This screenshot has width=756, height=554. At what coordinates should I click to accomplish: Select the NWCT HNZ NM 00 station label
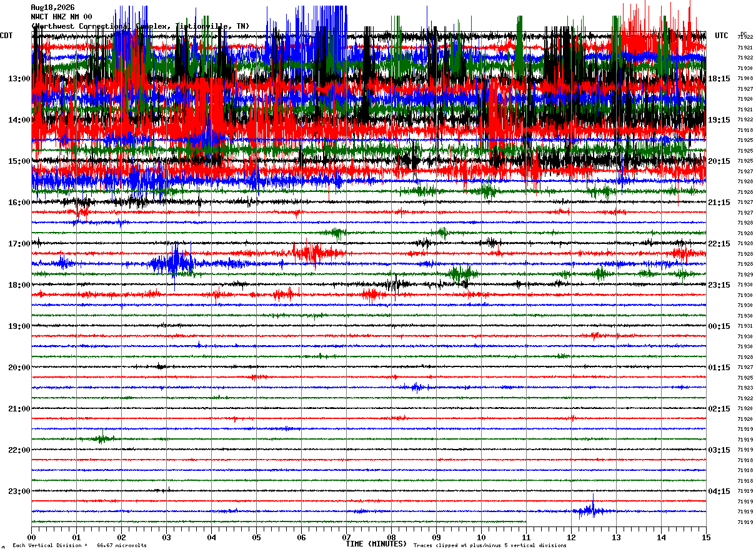click(61, 17)
